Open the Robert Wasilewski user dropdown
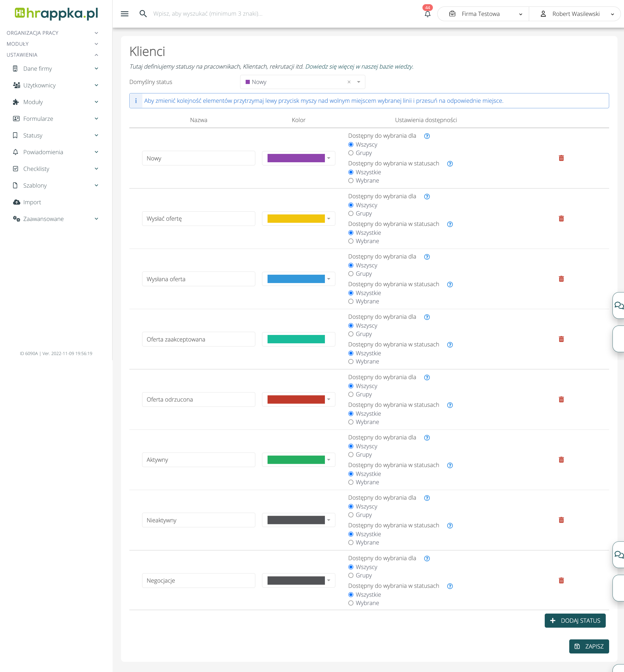 click(575, 14)
